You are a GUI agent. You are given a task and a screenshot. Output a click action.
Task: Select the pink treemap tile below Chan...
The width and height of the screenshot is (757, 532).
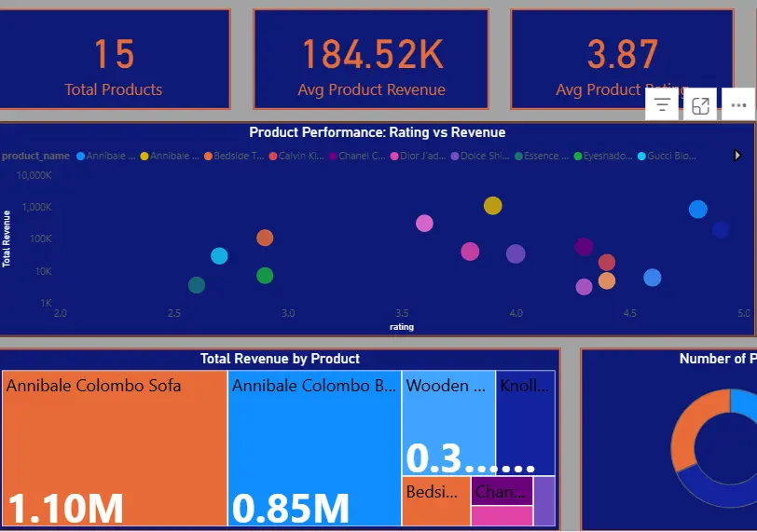502,516
